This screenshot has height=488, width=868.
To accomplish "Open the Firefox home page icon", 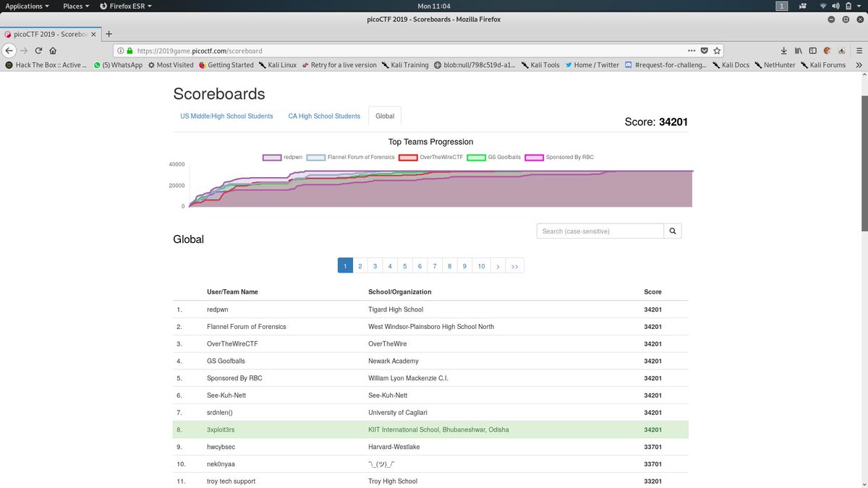I will click(x=53, y=51).
